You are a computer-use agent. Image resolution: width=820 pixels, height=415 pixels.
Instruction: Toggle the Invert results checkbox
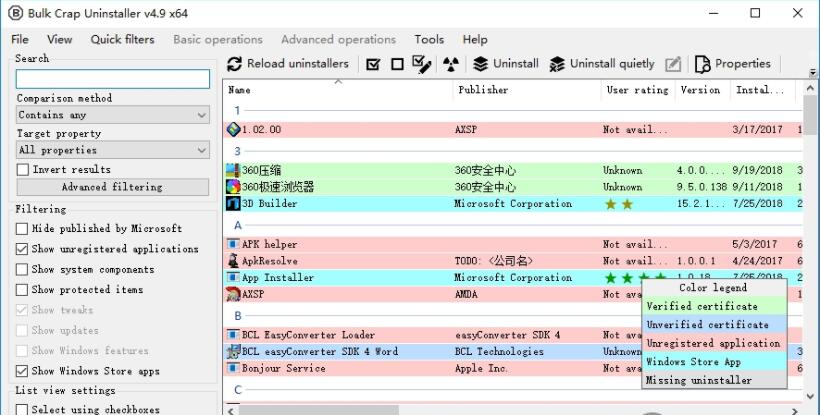[x=23, y=170]
